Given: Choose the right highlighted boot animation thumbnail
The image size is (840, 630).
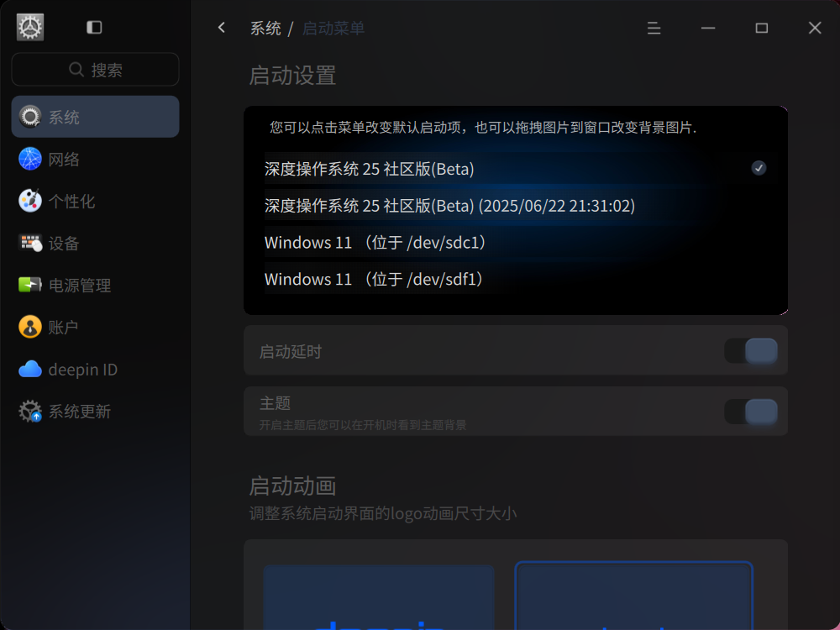Looking at the screenshot, I should point(633,596).
